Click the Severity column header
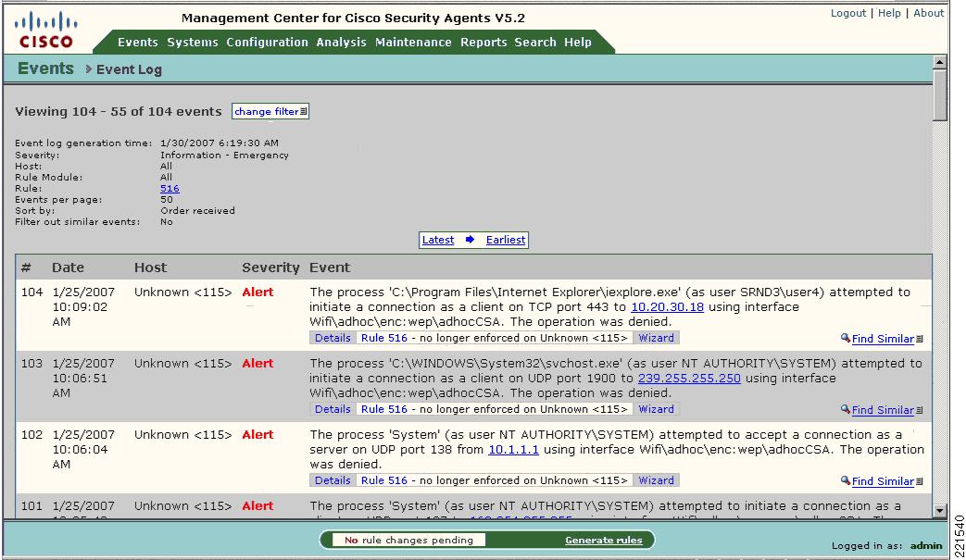 tap(270, 268)
